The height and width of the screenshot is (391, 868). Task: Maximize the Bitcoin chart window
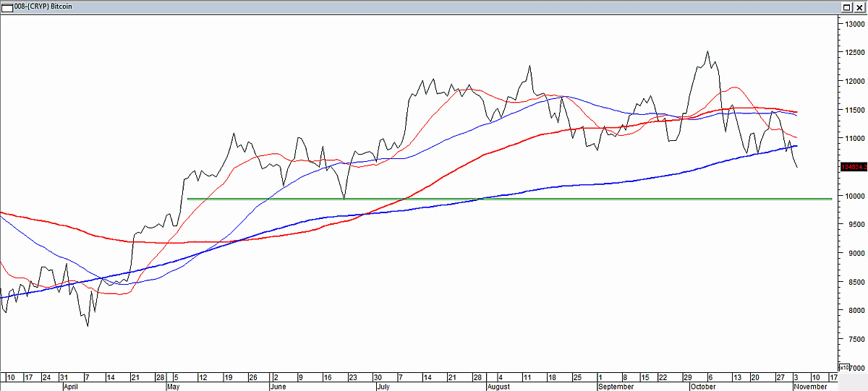(847, 7)
